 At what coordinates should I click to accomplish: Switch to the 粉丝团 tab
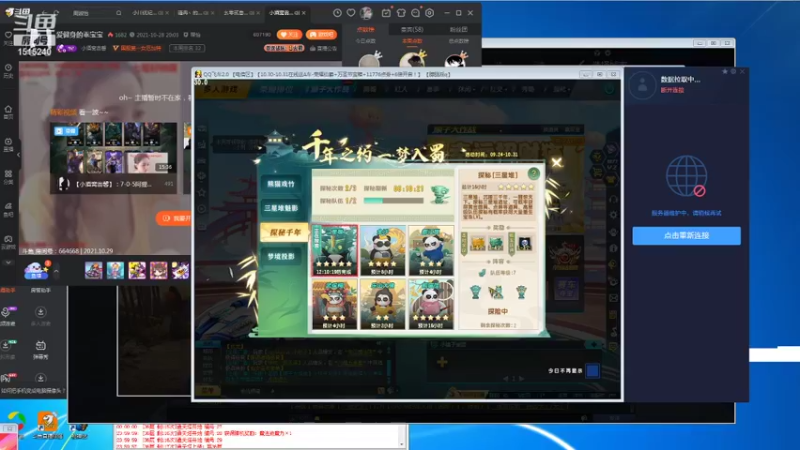458,30
